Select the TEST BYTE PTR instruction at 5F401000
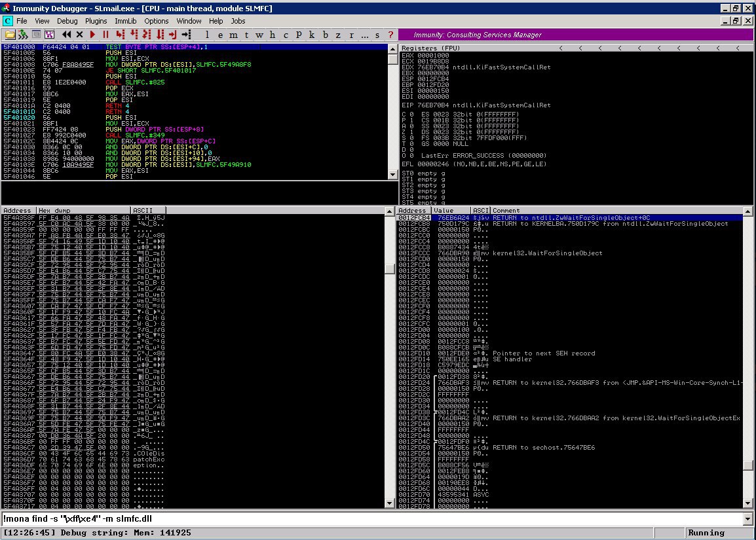 pos(195,47)
